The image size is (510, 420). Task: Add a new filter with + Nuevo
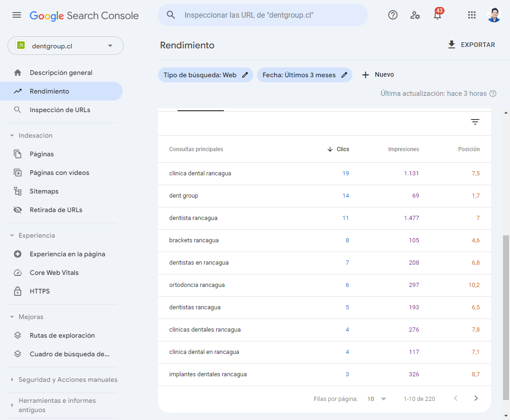(x=378, y=74)
